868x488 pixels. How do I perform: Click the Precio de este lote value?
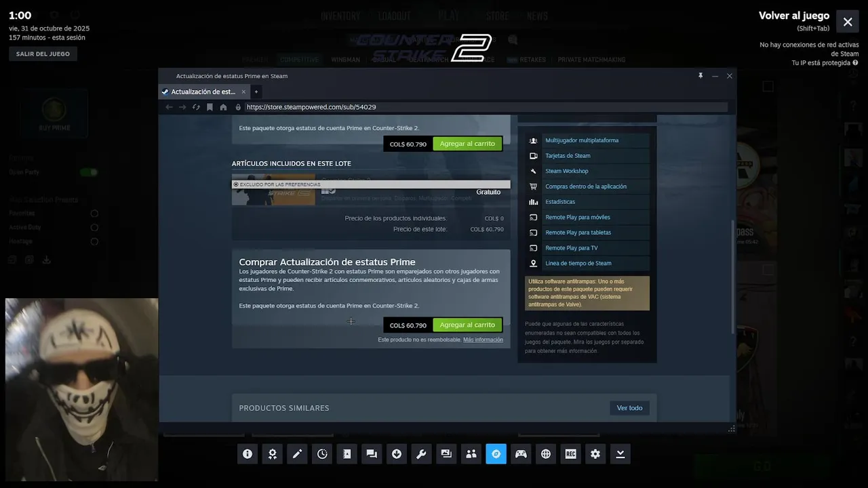point(487,229)
